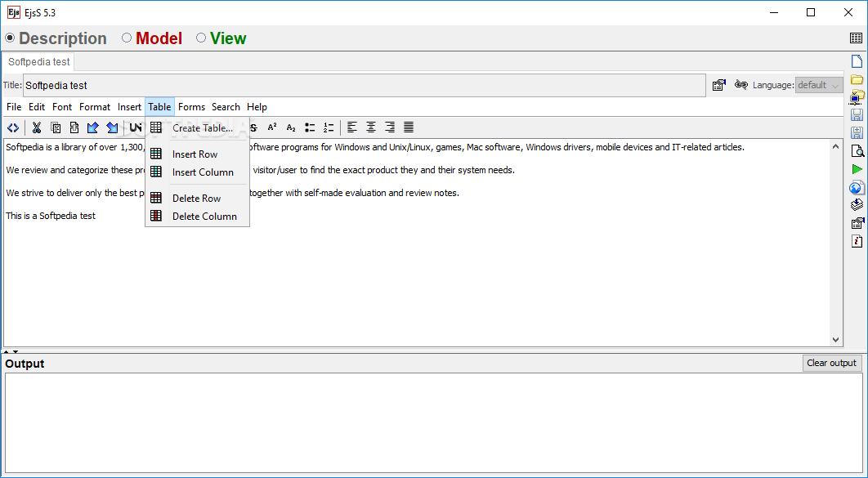Collapse the output panel divider arrows
The height and width of the screenshot is (478, 868).
(11, 351)
